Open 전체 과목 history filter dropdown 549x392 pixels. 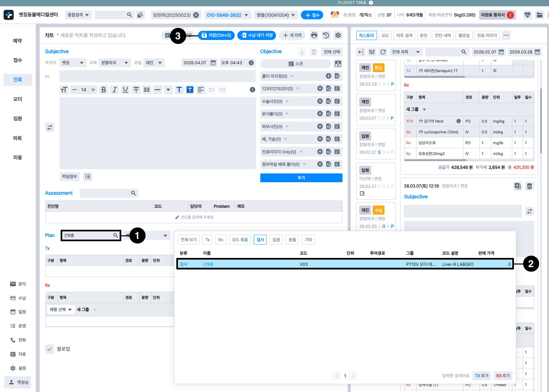point(406,52)
